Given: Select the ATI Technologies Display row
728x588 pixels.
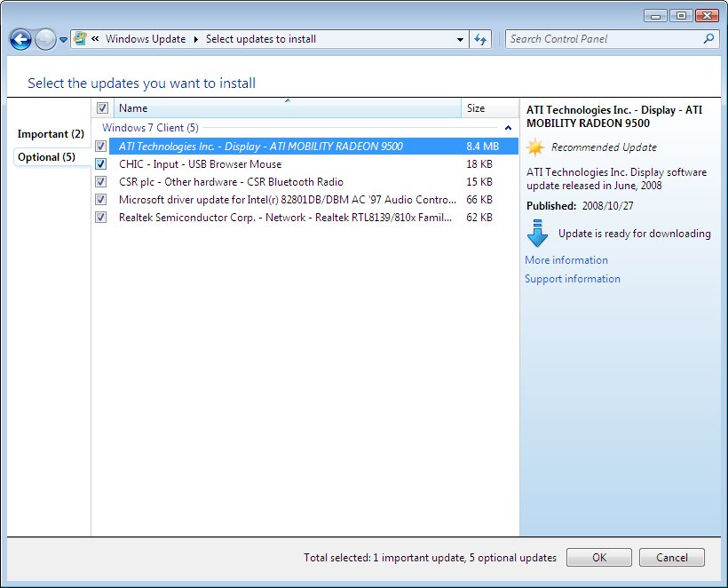Looking at the screenshot, I should (314, 147).
